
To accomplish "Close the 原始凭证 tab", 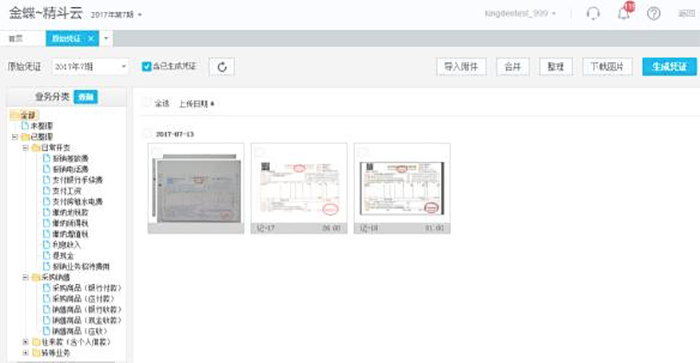I will pyautogui.click(x=91, y=39).
